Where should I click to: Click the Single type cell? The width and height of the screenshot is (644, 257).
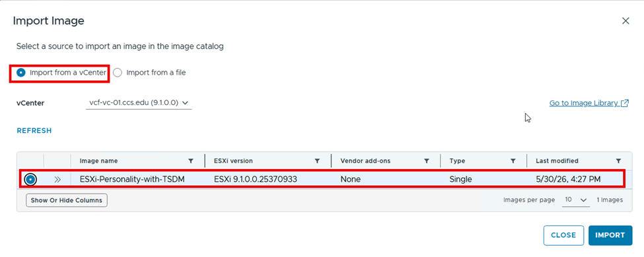click(461, 180)
